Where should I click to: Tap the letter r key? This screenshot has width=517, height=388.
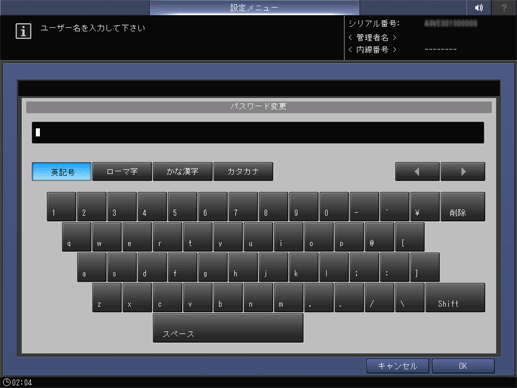point(167,237)
